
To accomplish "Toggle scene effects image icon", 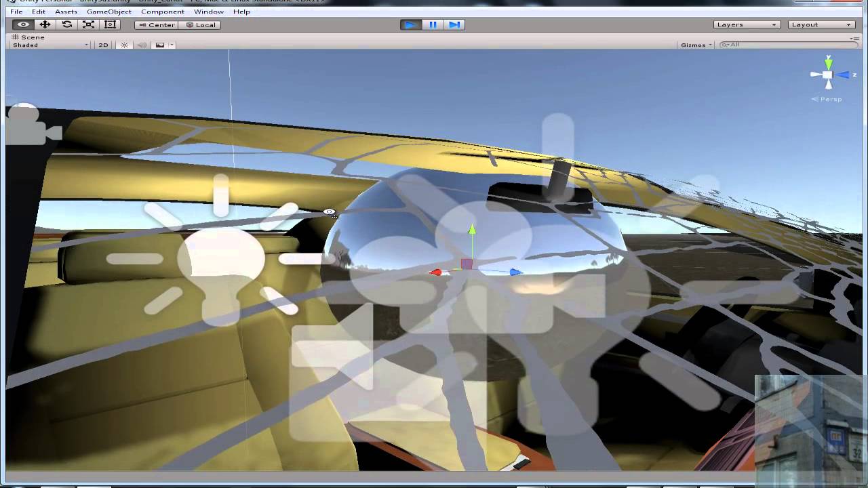I will point(160,45).
